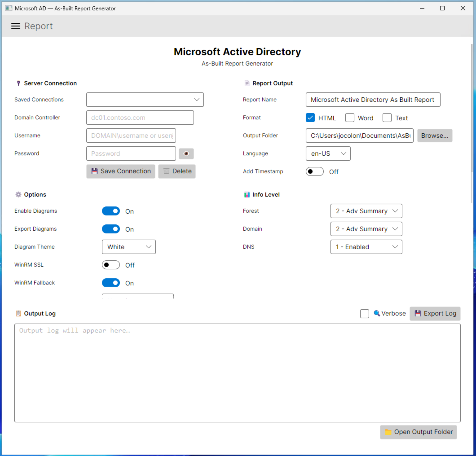Click the Report Name input field

point(373,99)
